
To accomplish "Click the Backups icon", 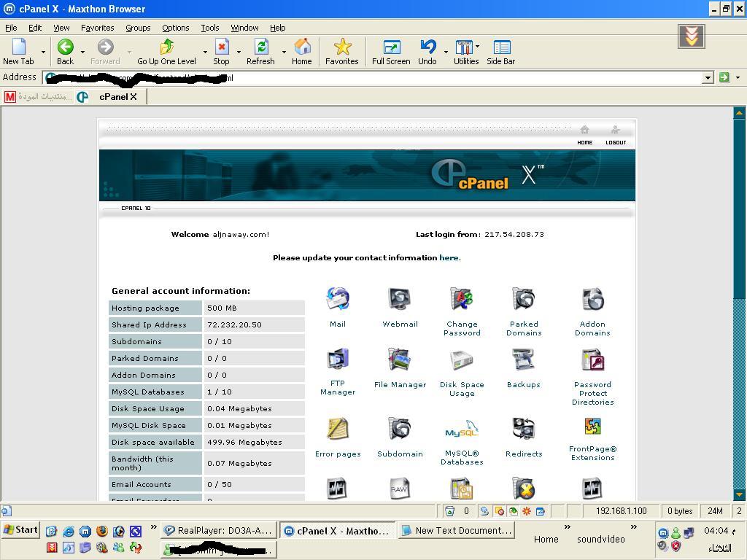I will [x=524, y=360].
